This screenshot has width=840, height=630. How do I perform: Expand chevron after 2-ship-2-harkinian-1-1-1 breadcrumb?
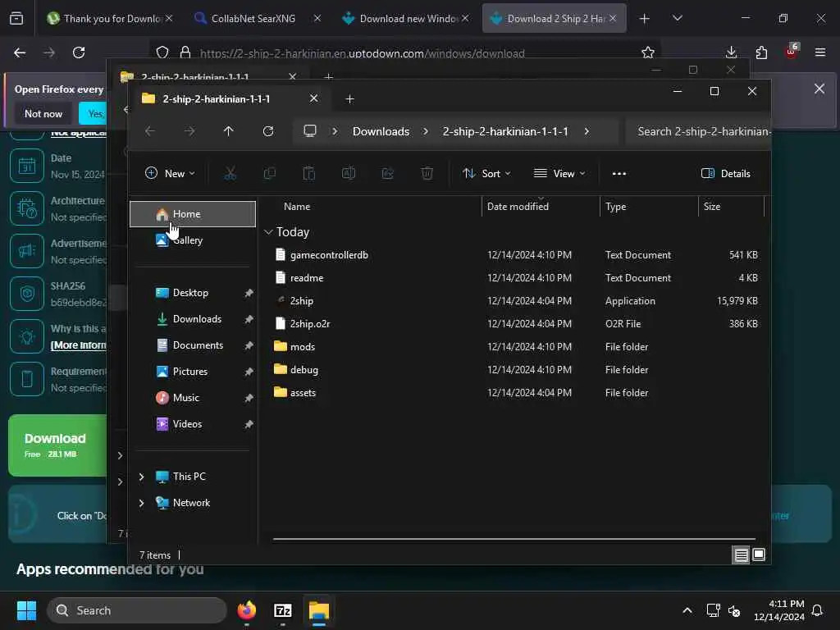587,131
